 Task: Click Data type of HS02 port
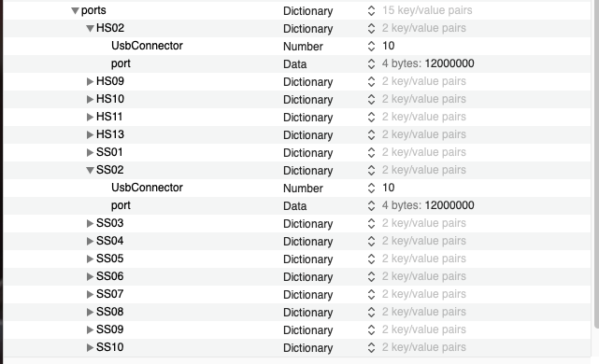[295, 64]
